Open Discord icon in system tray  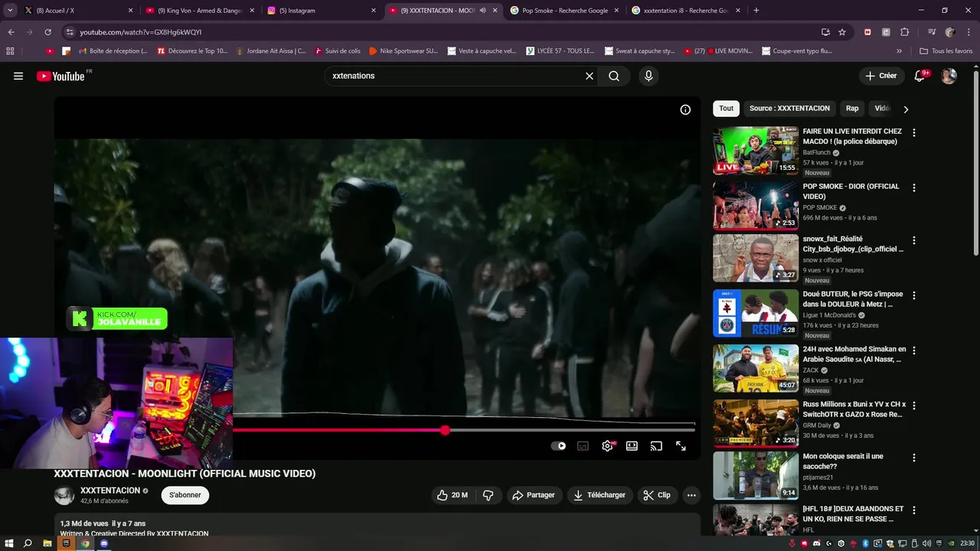click(815, 543)
